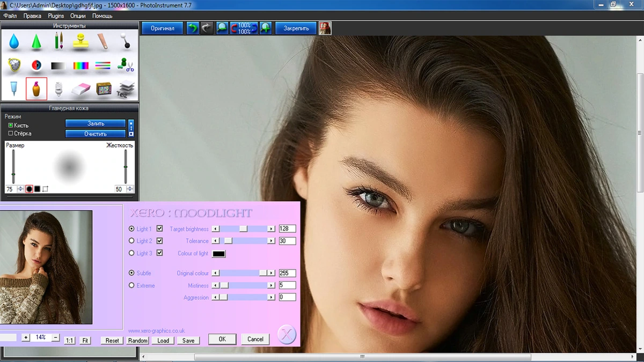Click the Закрепить button
The width and height of the screenshot is (644, 362).
click(x=296, y=28)
